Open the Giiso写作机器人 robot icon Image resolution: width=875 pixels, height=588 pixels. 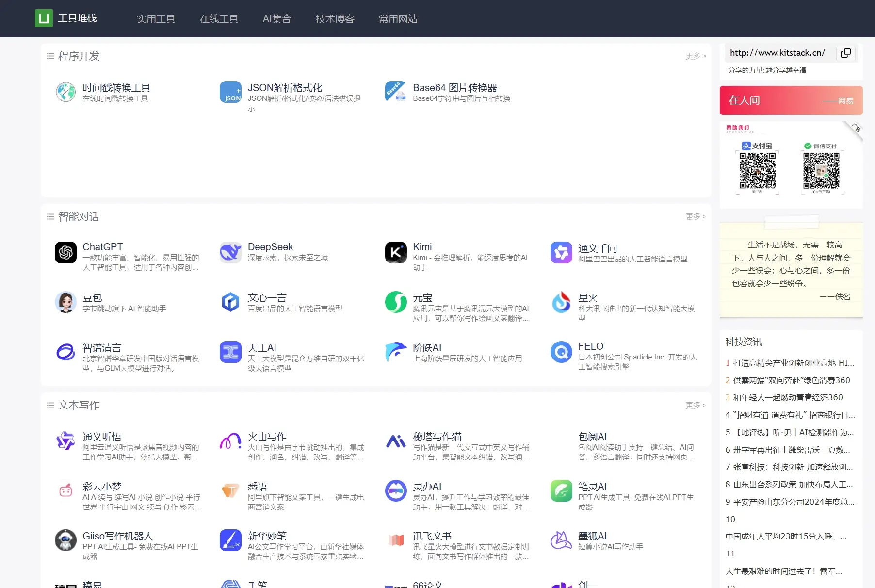point(65,540)
